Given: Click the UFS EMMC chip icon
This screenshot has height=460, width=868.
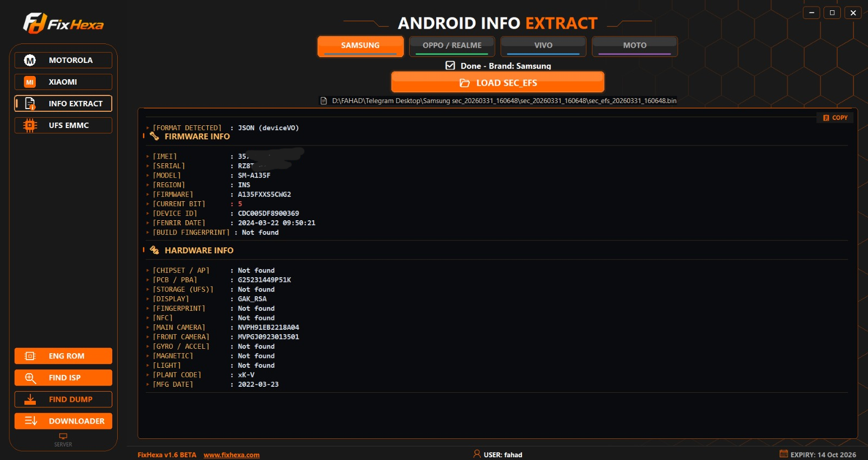Looking at the screenshot, I should (30, 125).
